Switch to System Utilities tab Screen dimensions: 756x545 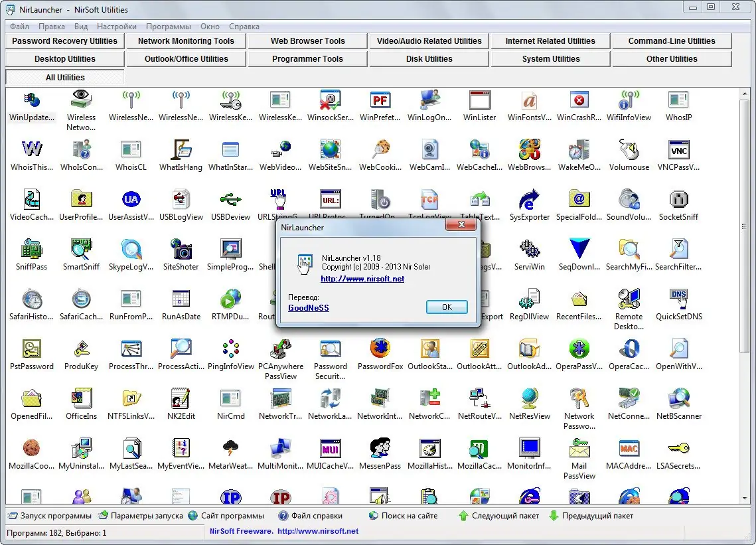point(551,59)
